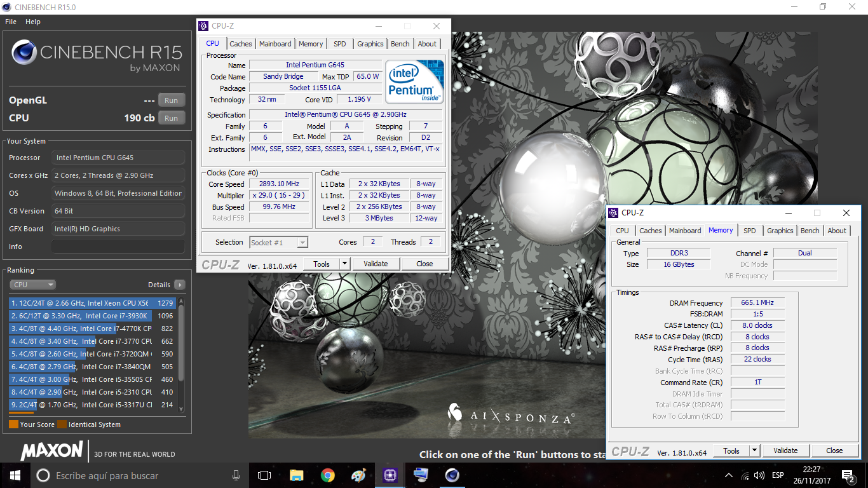The image size is (868, 488).
Task: Open the File menu in Cinebench
Action: click(11, 22)
